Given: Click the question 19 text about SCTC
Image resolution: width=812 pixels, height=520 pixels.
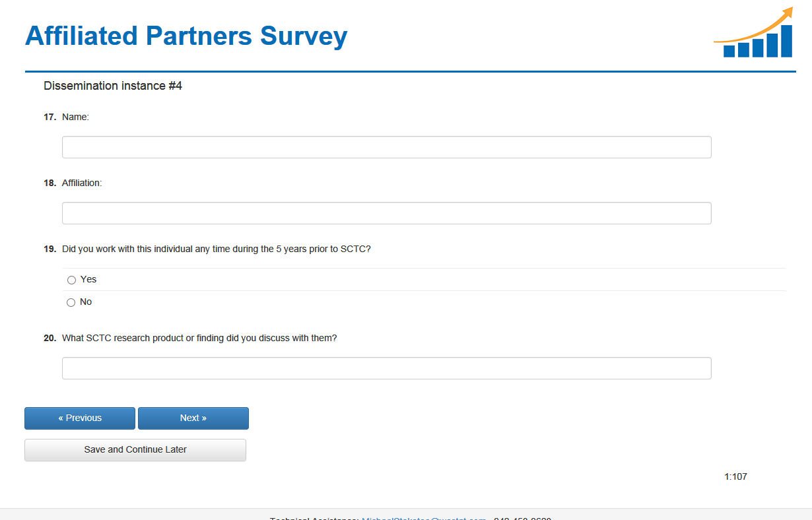Looking at the screenshot, I should (216, 249).
